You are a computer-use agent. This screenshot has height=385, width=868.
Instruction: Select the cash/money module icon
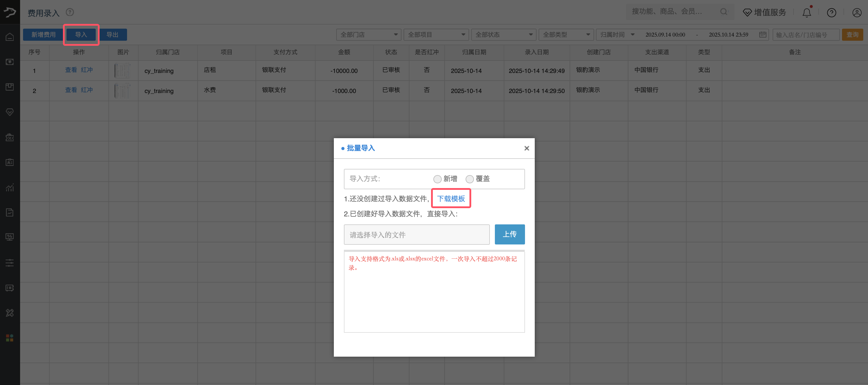coord(9,62)
